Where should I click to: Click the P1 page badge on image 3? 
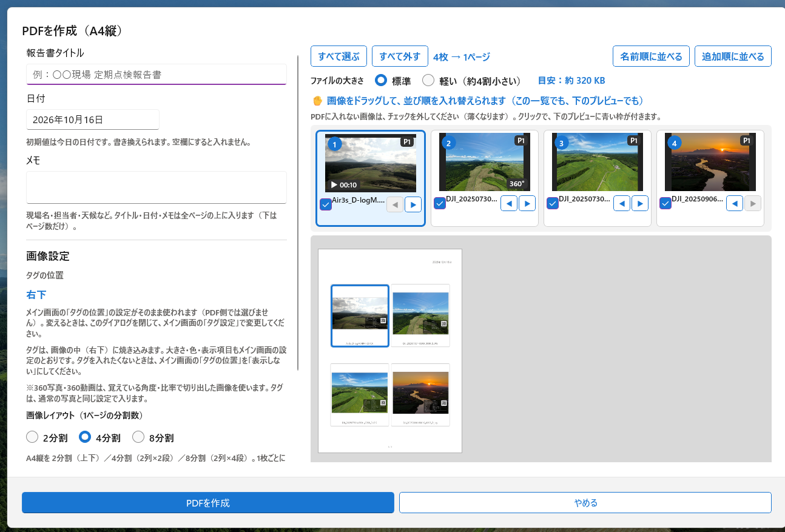633,141
